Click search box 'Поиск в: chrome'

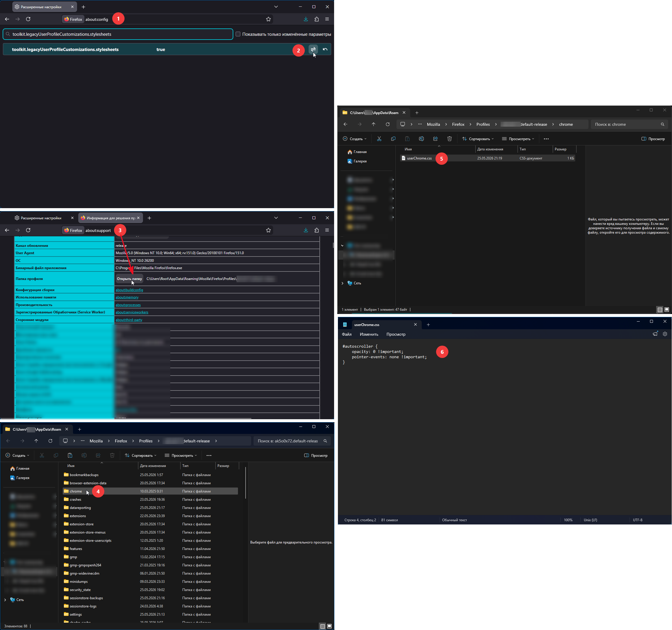(630, 124)
